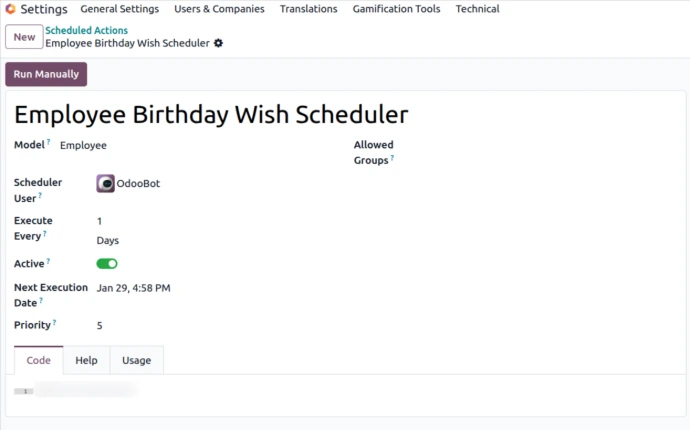Toggle the Active switch off
Image resolution: width=690 pixels, height=430 pixels.
coord(107,264)
